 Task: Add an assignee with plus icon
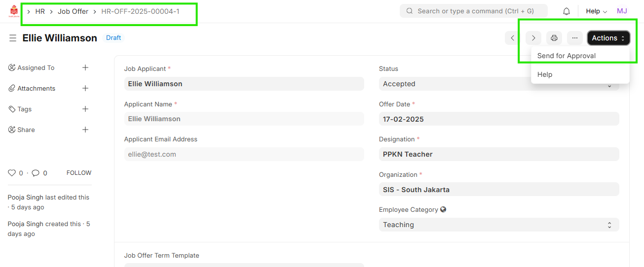[85, 67]
